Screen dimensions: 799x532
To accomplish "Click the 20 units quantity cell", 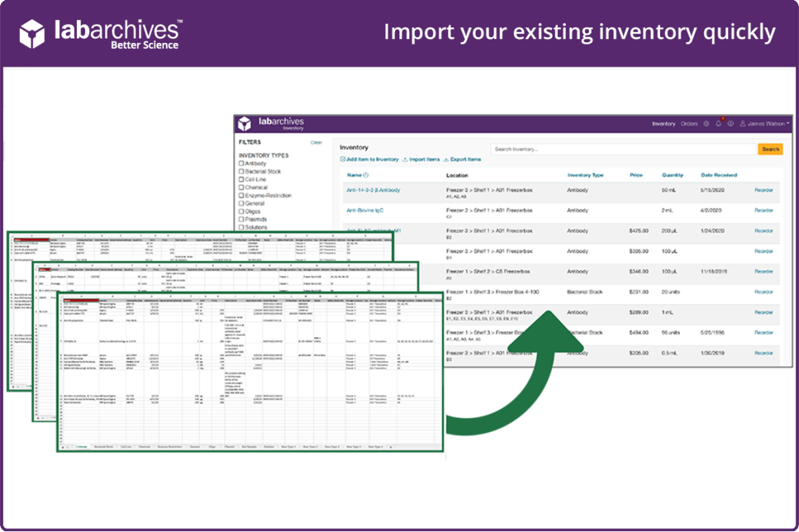I will pyautogui.click(x=671, y=292).
